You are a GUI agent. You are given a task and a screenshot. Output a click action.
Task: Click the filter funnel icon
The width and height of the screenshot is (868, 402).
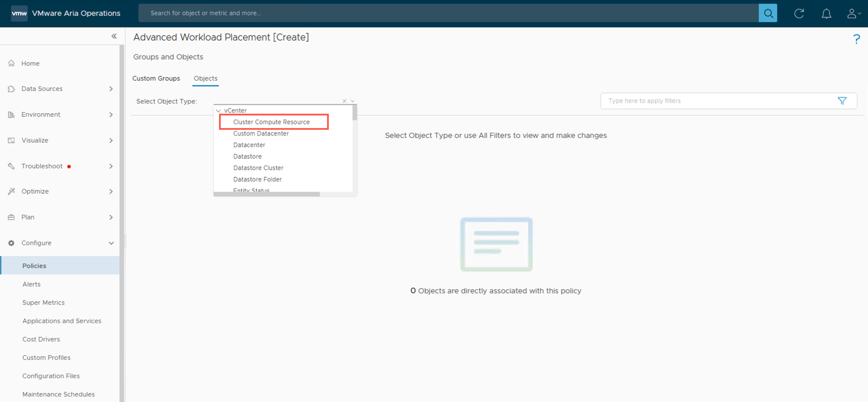(x=842, y=101)
